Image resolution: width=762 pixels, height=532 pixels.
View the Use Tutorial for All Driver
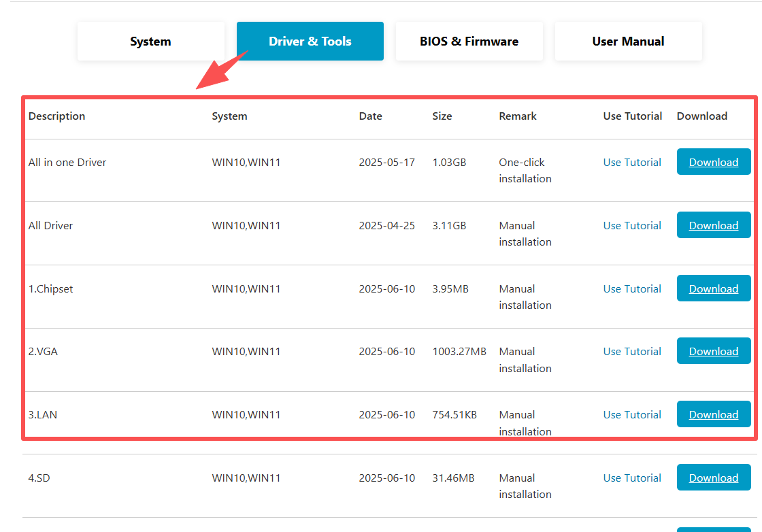click(632, 225)
